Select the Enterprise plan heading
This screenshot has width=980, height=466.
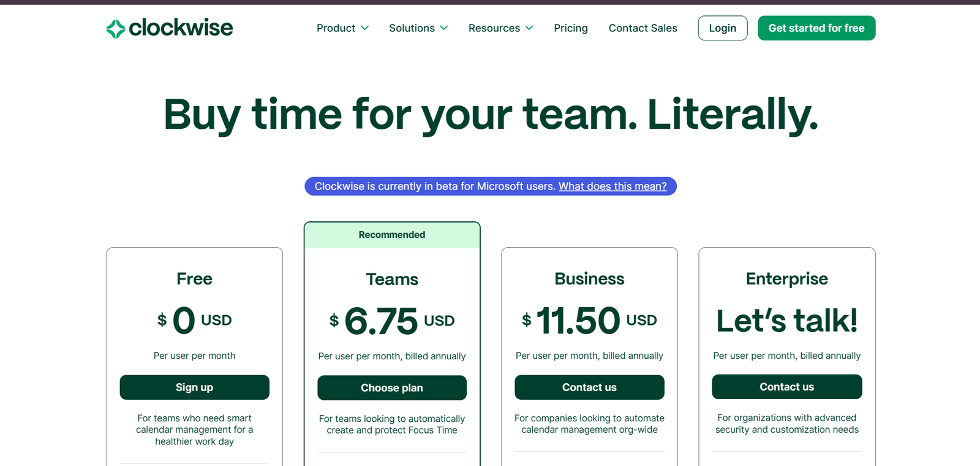coord(787,279)
